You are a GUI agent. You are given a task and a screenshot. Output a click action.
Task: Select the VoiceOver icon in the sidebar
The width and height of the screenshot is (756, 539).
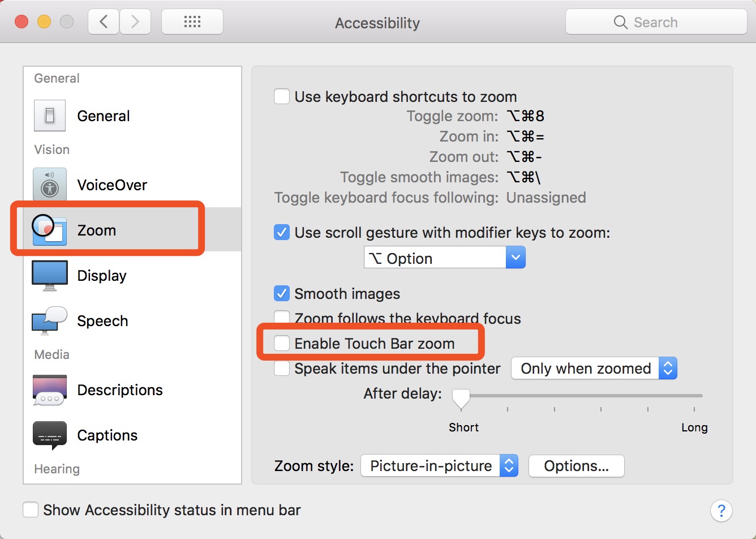coord(49,185)
